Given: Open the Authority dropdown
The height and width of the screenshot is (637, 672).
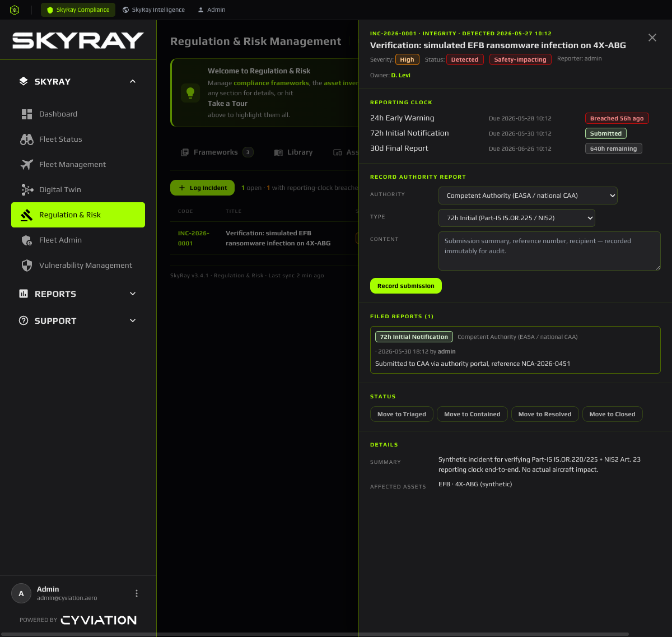Looking at the screenshot, I should tap(528, 196).
